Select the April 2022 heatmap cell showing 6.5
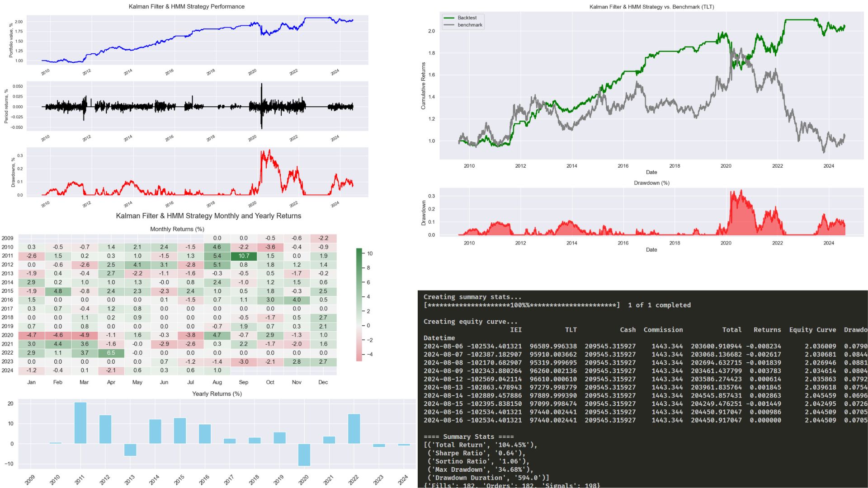The image size is (868, 488). pyautogui.click(x=111, y=353)
